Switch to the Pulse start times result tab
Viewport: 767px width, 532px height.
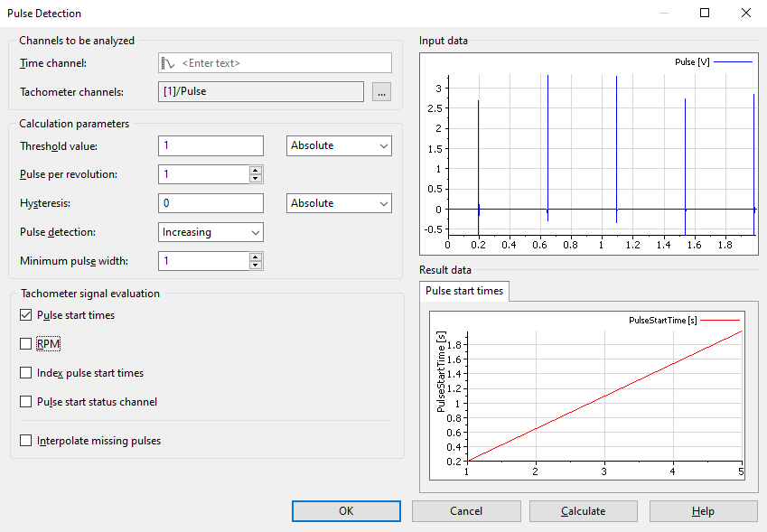pyautogui.click(x=465, y=291)
